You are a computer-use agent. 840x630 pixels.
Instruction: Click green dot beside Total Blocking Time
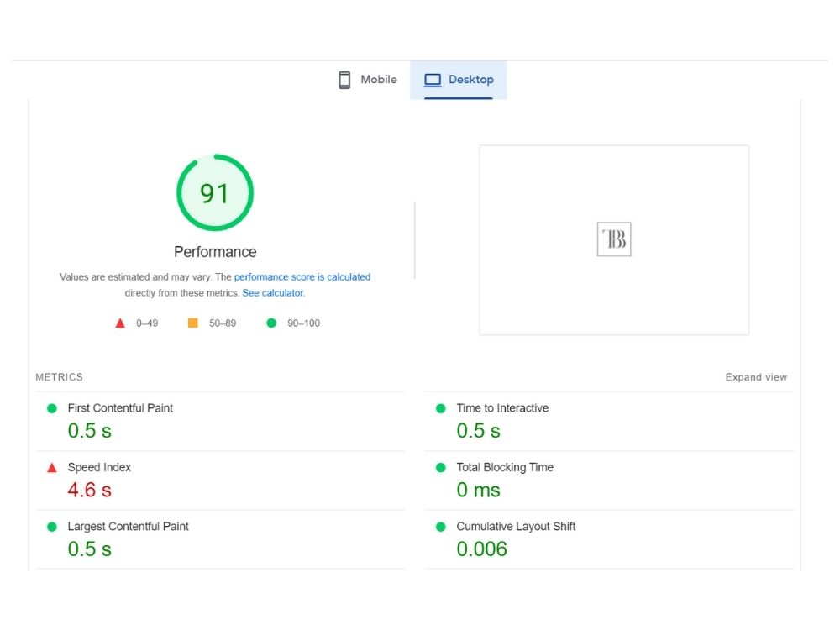coord(441,468)
